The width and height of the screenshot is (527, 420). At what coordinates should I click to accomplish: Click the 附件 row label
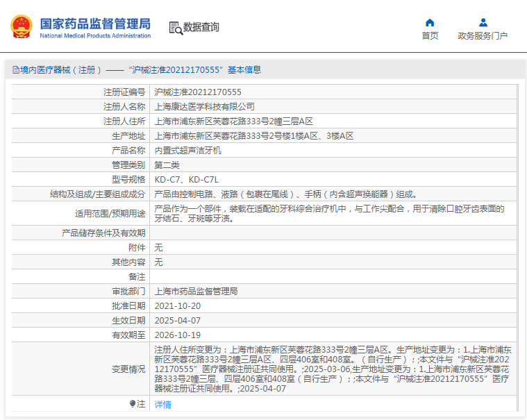click(137, 248)
